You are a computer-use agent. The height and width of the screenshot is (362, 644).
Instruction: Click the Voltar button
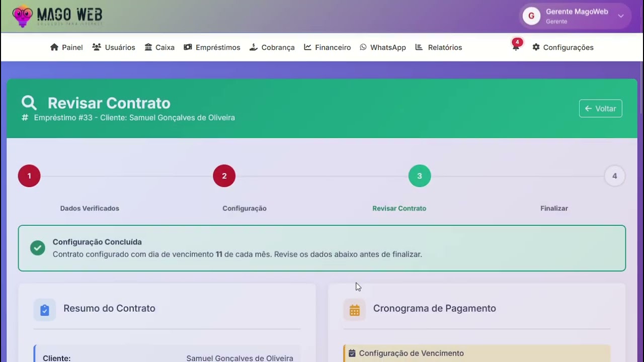[x=600, y=109]
